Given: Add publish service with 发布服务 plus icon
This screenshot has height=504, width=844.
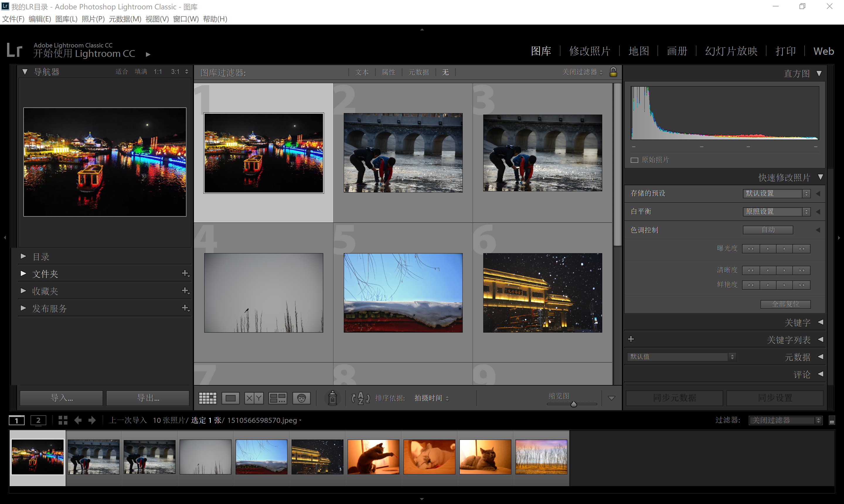Looking at the screenshot, I should (x=185, y=308).
